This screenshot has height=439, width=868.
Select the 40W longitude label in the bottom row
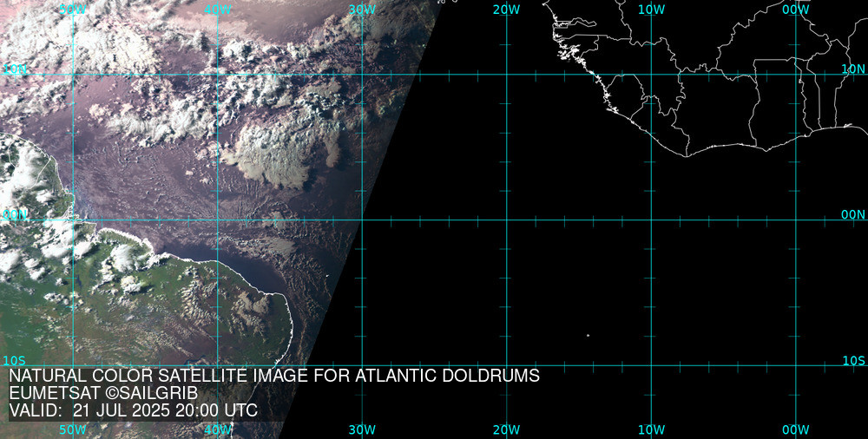pos(218,429)
